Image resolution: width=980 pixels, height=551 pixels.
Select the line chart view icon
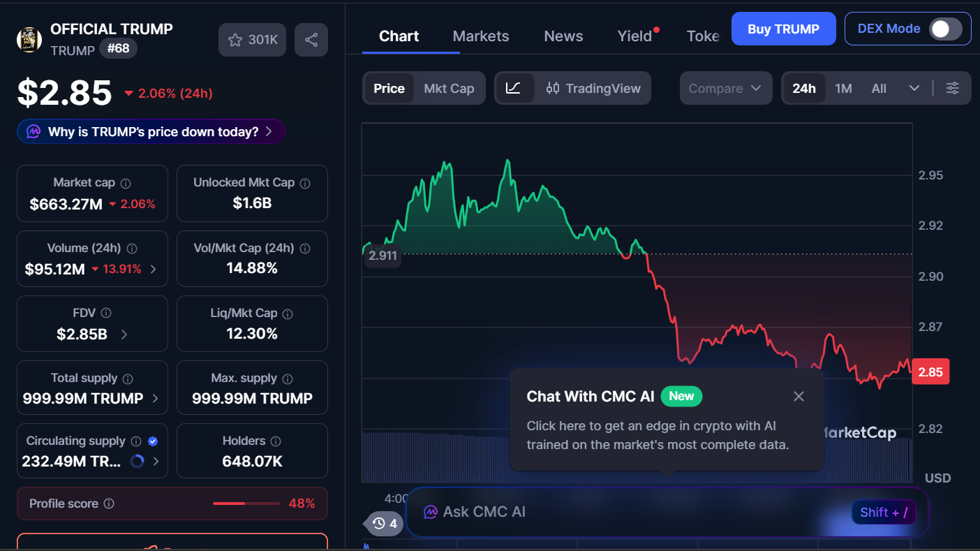click(x=514, y=88)
